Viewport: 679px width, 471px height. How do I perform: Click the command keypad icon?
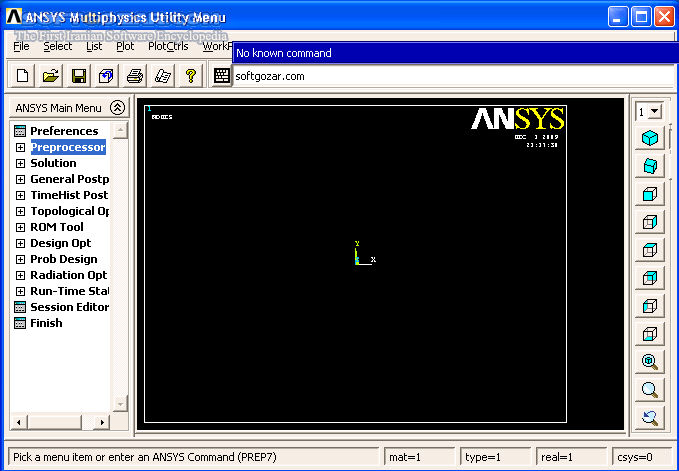click(x=222, y=76)
